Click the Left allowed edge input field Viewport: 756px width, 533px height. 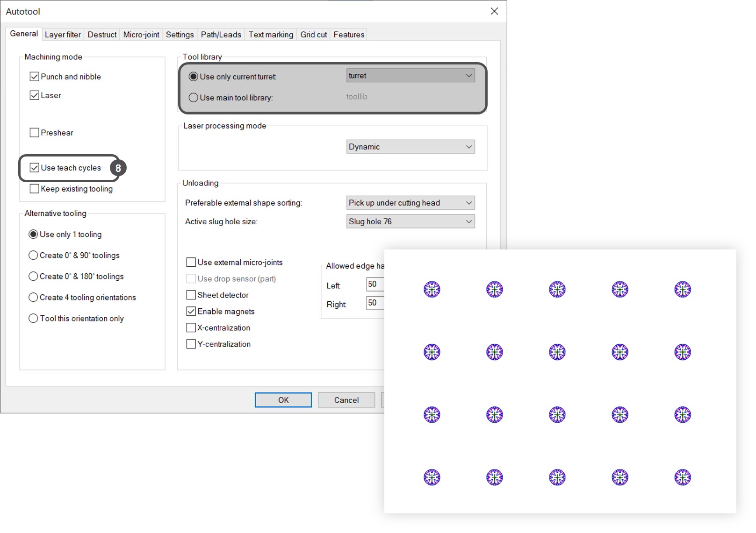pyautogui.click(x=375, y=284)
